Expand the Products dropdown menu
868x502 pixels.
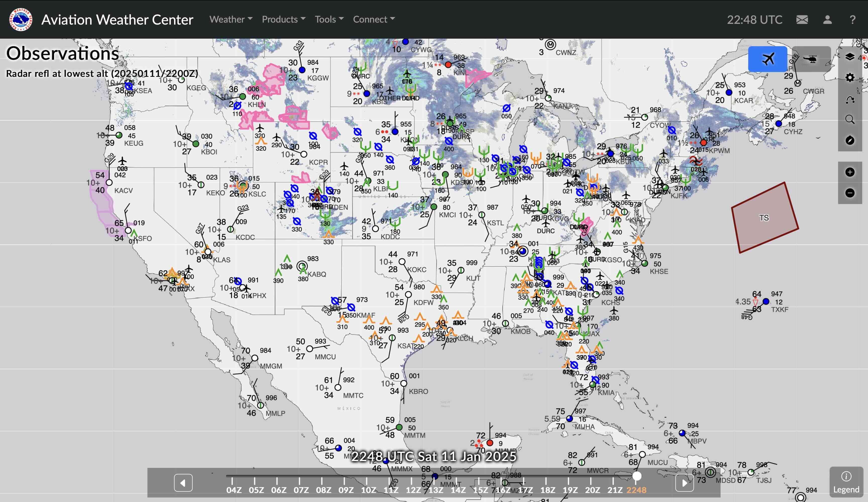coord(284,19)
